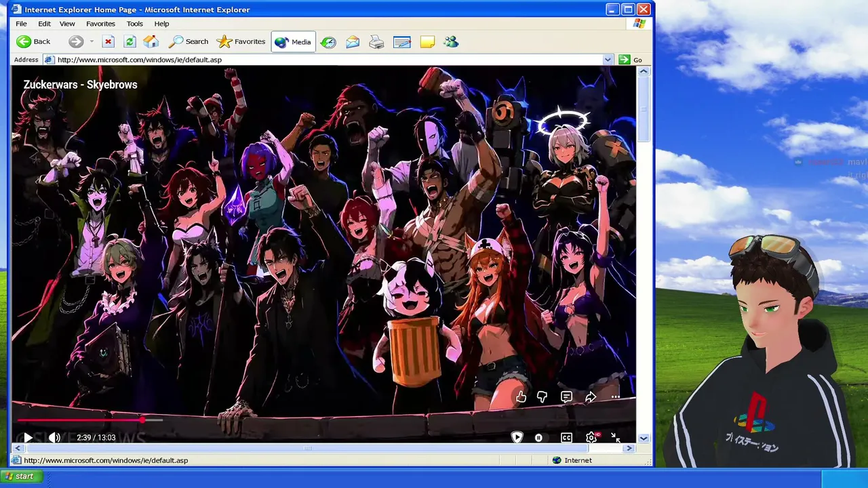Image resolution: width=868 pixels, height=488 pixels.
Task: Open the Edit menu
Action: (44, 24)
